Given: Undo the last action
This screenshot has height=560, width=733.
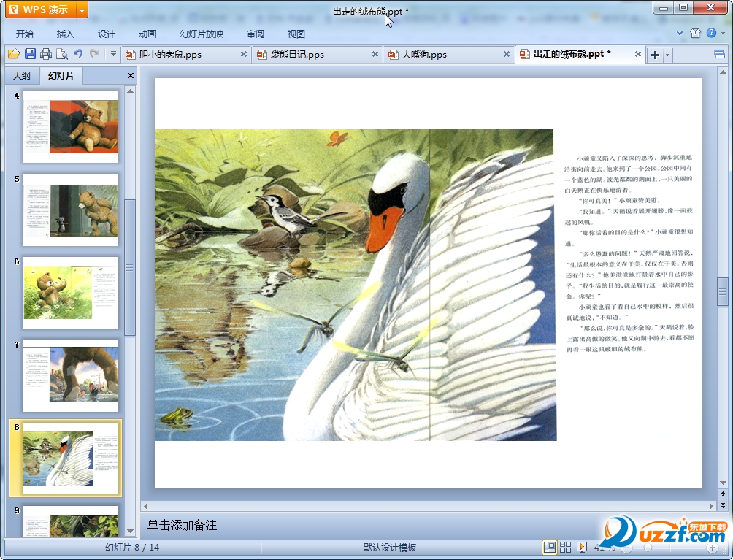Looking at the screenshot, I should pos(78,54).
